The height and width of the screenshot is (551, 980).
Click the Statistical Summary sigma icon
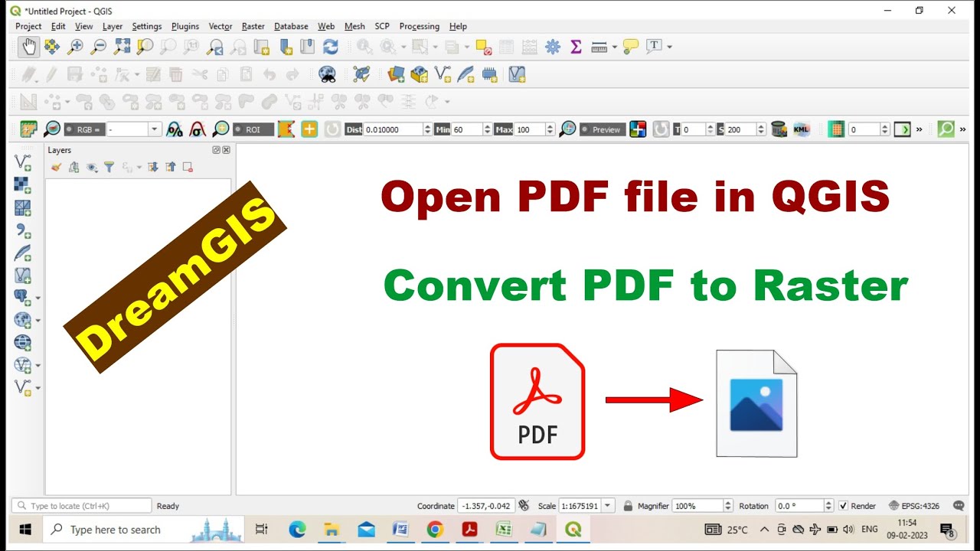coord(576,47)
